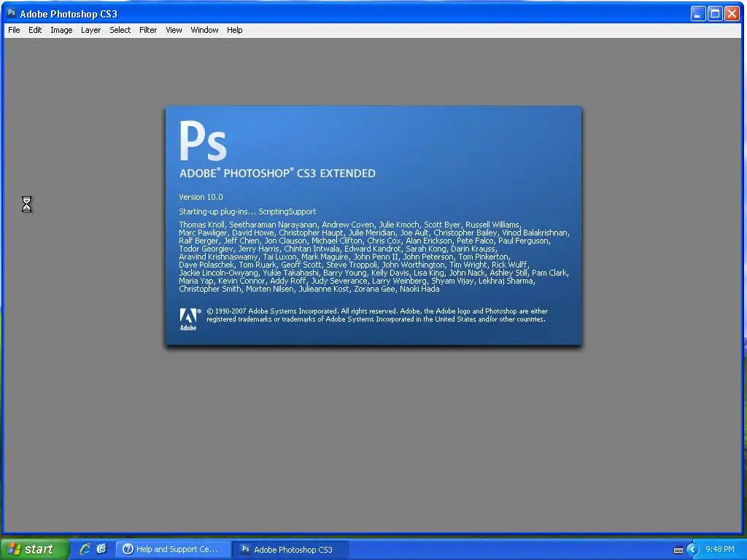Click the "Starting-up plug-ins… ScriptingSupport" status text
Viewport: 747px width, 560px height.
coord(247,212)
